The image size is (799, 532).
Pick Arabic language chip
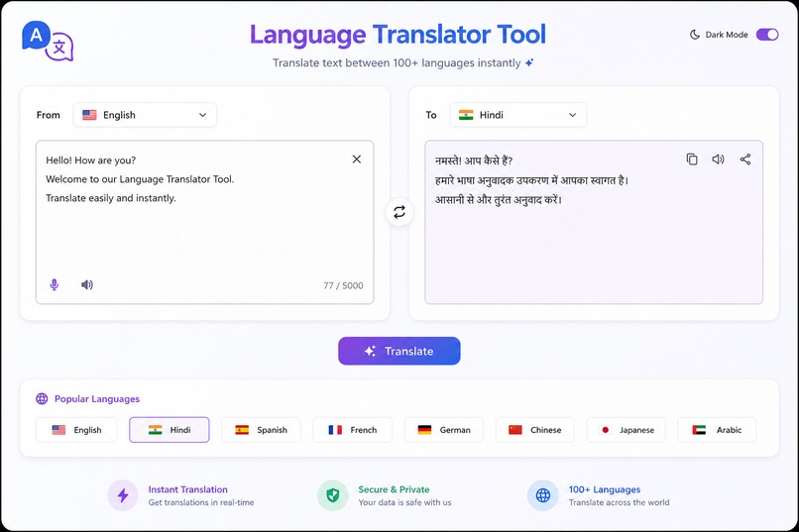[717, 430]
